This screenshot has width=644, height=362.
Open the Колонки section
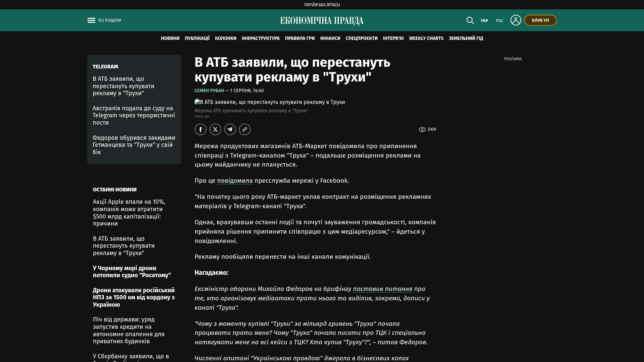[226, 39]
